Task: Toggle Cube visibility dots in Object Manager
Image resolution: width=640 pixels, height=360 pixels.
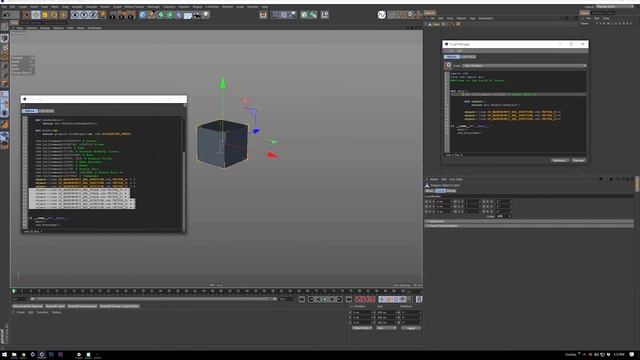Action: pyautogui.click(x=446, y=24)
